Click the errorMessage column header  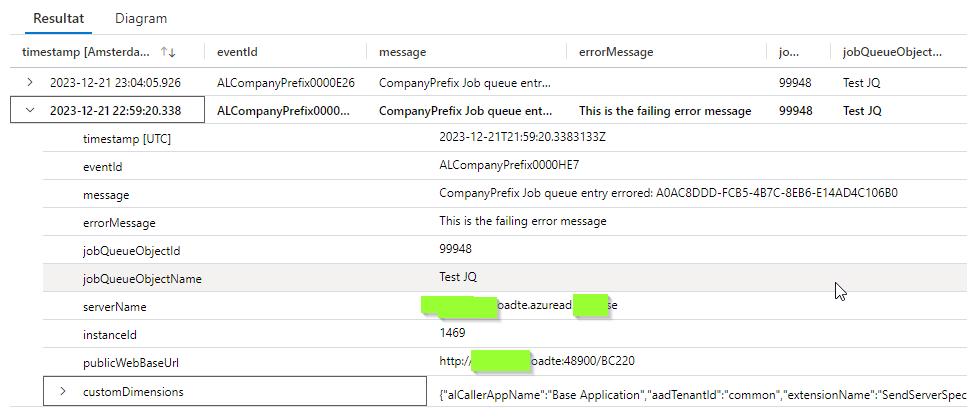point(616,51)
